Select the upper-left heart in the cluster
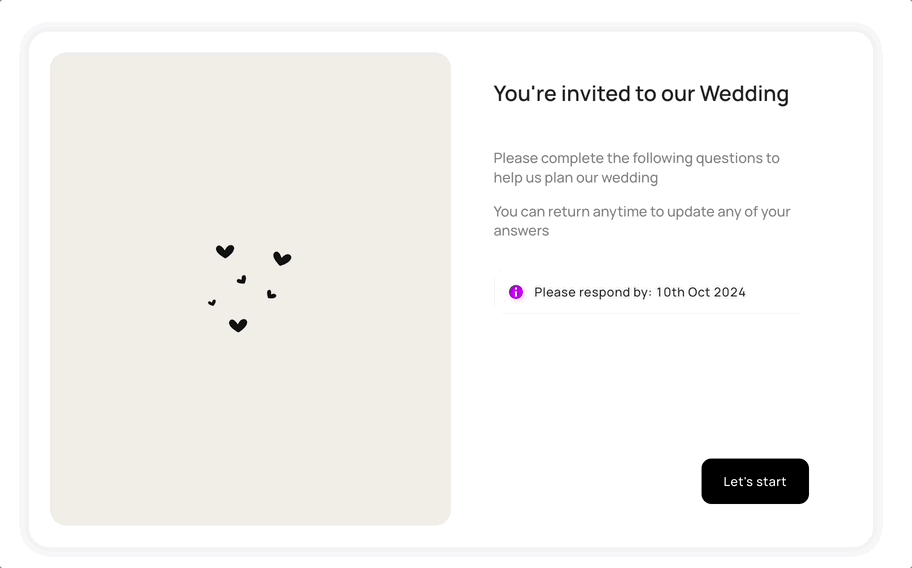This screenshot has height=568, width=912. 225,251
